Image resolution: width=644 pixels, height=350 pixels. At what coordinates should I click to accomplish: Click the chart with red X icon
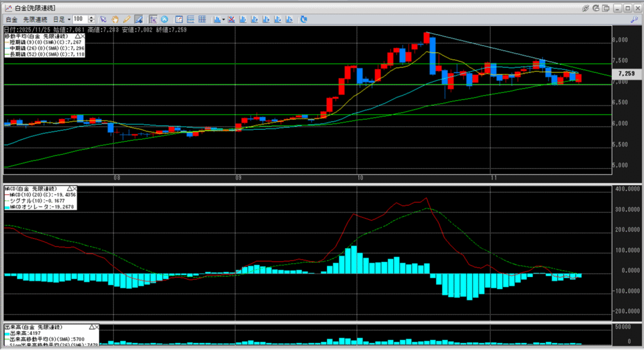point(231,20)
